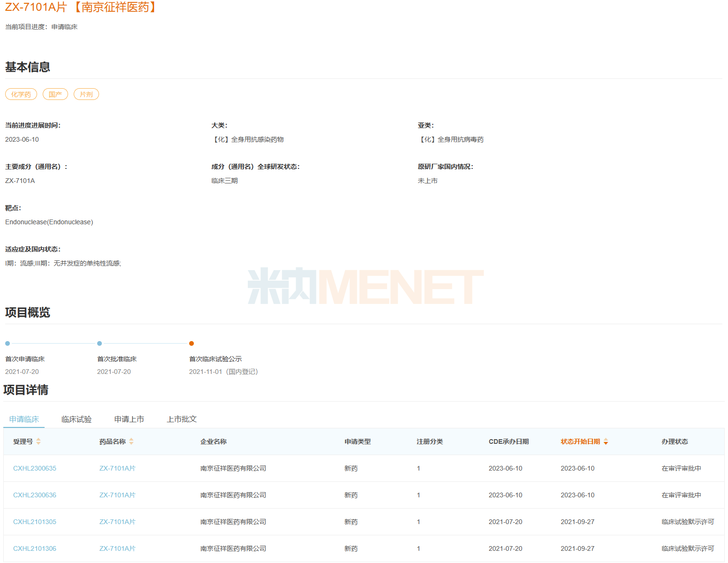
Task: Open acceptance number CXHL2101306
Action: [35, 548]
